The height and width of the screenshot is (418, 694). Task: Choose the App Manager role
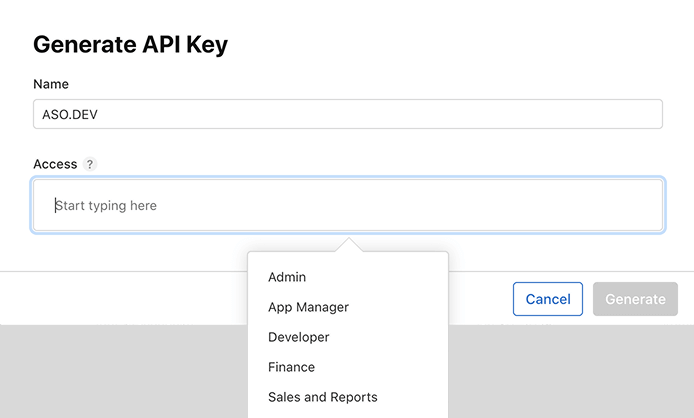click(308, 307)
